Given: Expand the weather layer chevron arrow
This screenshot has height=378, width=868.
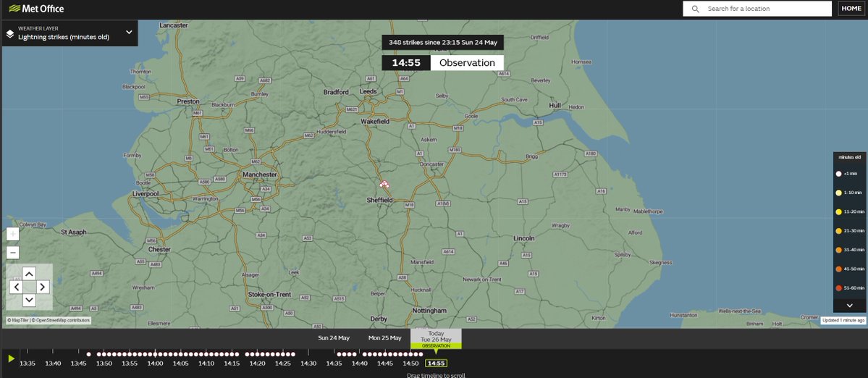Looking at the screenshot, I should point(129,32).
